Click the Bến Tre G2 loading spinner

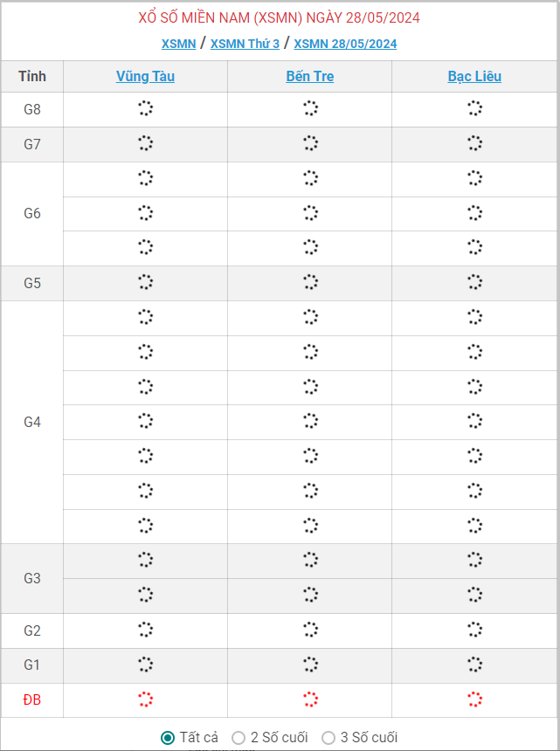pos(310,630)
